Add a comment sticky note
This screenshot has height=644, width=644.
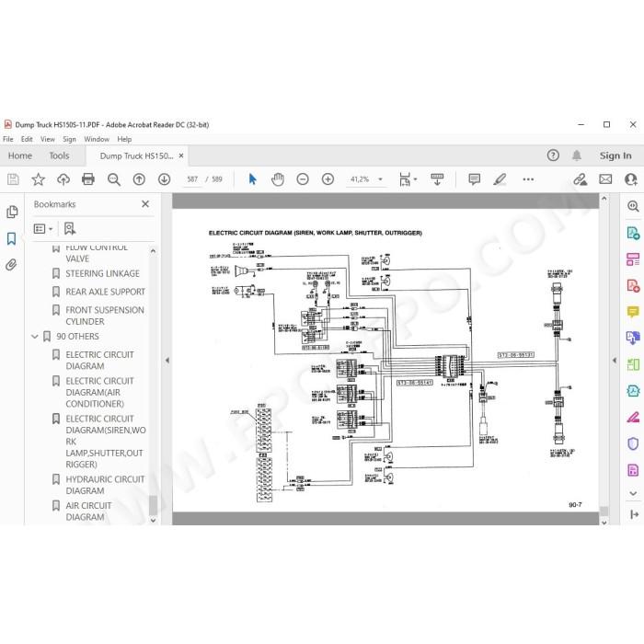[x=475, y=179]
